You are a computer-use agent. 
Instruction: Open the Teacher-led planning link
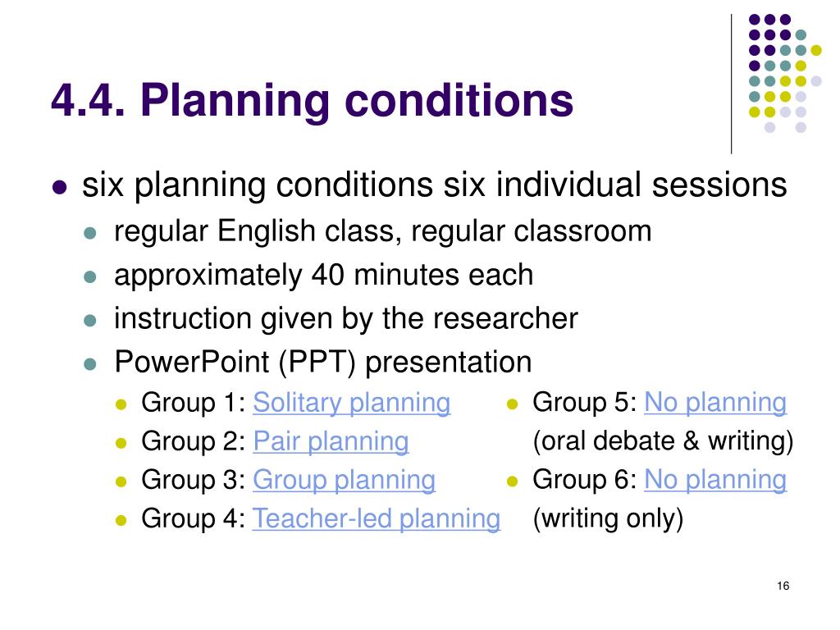[377, 518]
